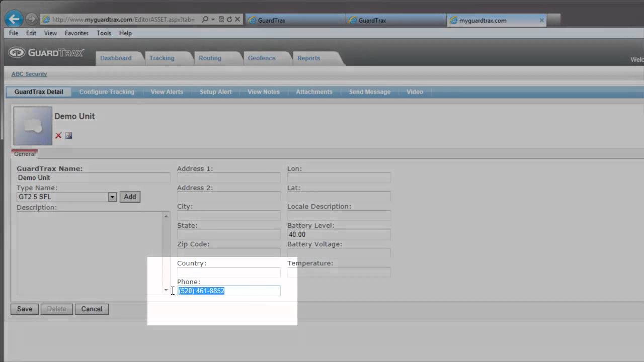Open Configure Tracking section
Screen dimensions: 644x362
tap(107, 92)
